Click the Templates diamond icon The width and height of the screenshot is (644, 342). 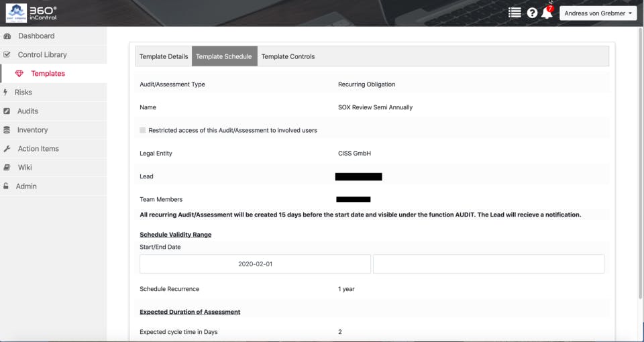[x=19, y=74]
